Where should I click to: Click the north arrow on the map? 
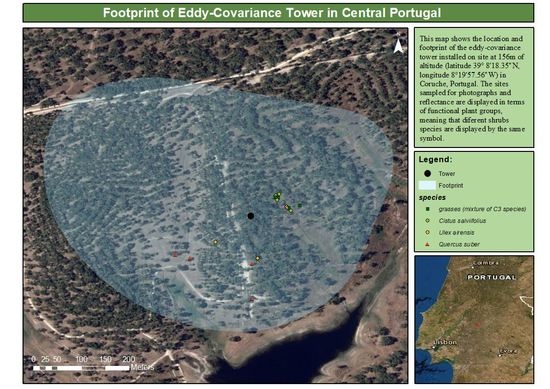tap(398, 46)
